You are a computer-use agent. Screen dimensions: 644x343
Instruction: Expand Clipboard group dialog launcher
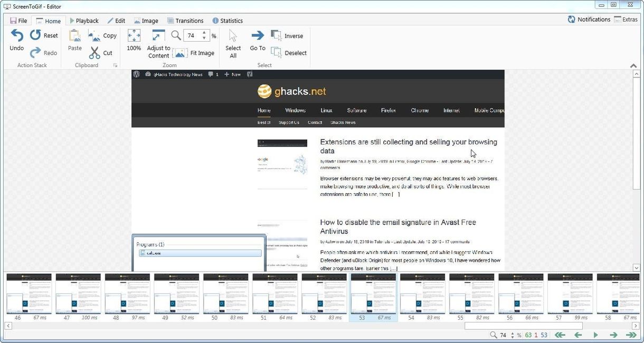(x=115, y=65)
